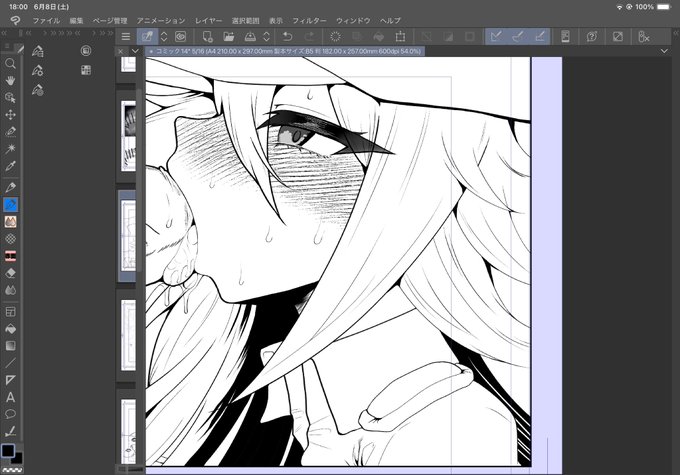Click the Transform scale/rotate icon
Viewport: 680px width, 475px height.
pyautogui.click(x=400, y=36)
